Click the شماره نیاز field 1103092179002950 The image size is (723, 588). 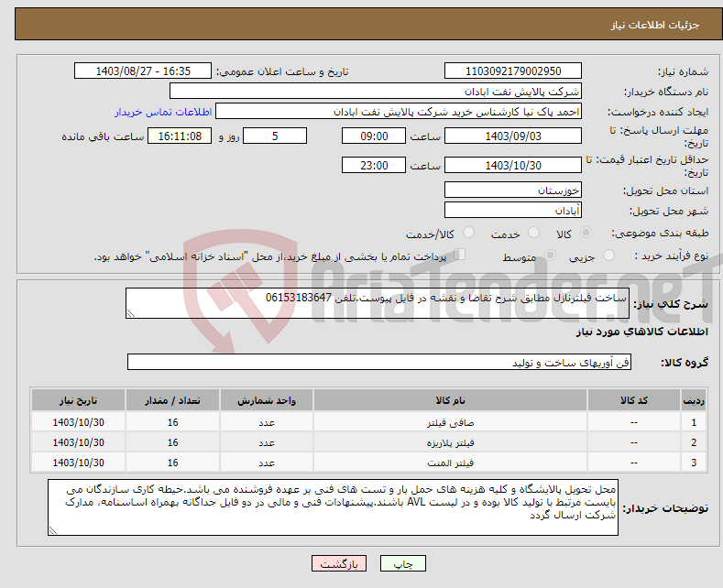pos(513,71)
